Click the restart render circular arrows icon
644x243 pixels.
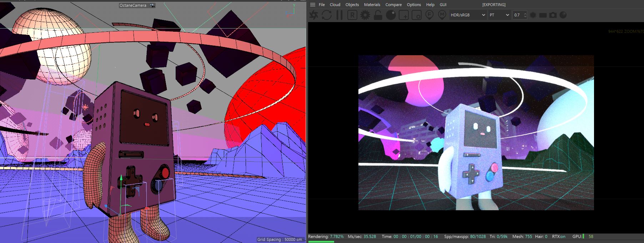pyautogui.click(x=327, y=15)
